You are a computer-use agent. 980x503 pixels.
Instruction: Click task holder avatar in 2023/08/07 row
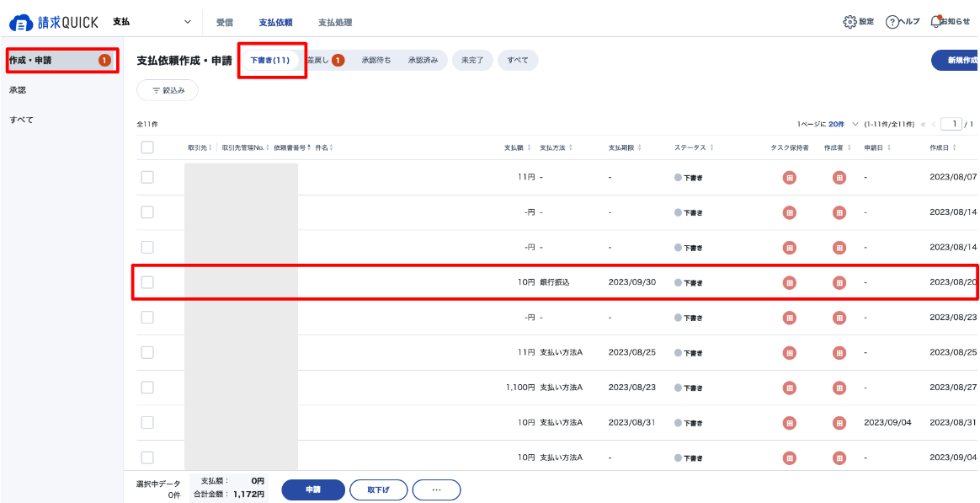(790, 178)
